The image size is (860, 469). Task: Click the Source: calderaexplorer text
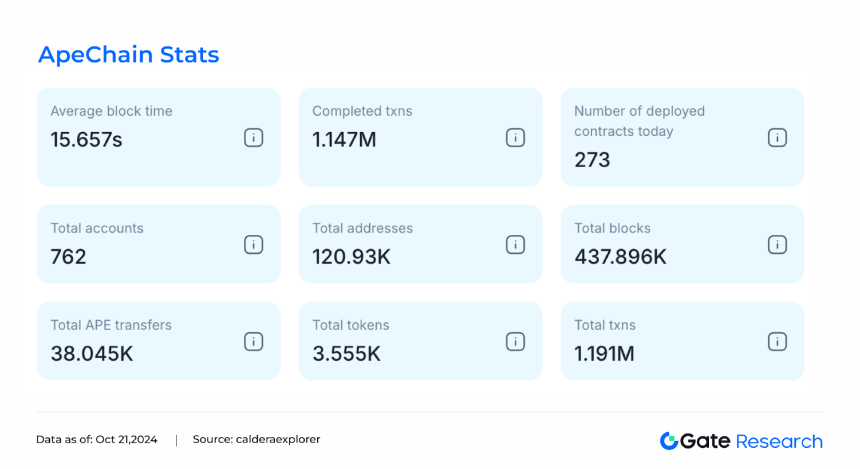256,439
